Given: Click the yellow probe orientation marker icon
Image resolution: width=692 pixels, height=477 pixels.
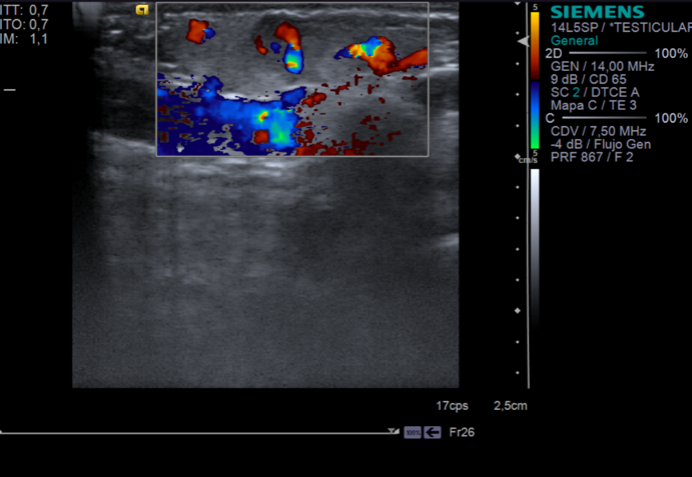Looking at the screenshot, I should pos(142,10).
